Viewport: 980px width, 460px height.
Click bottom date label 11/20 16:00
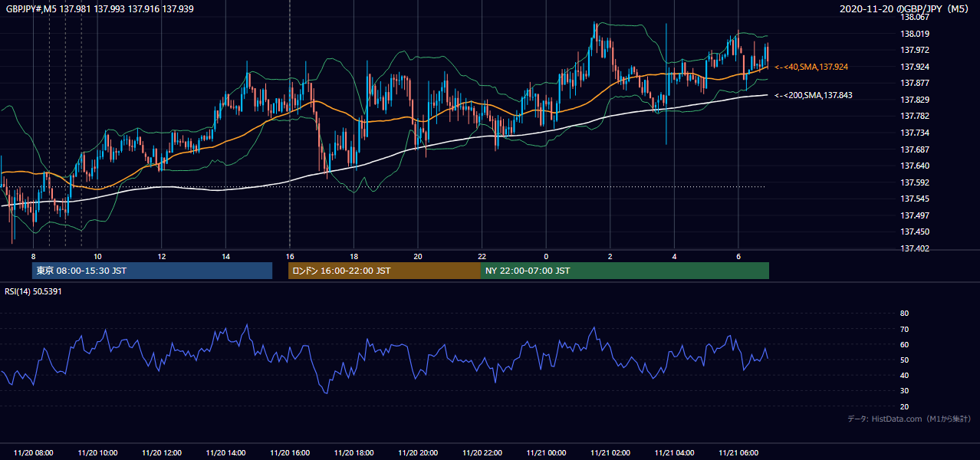[x=290, y=453]
